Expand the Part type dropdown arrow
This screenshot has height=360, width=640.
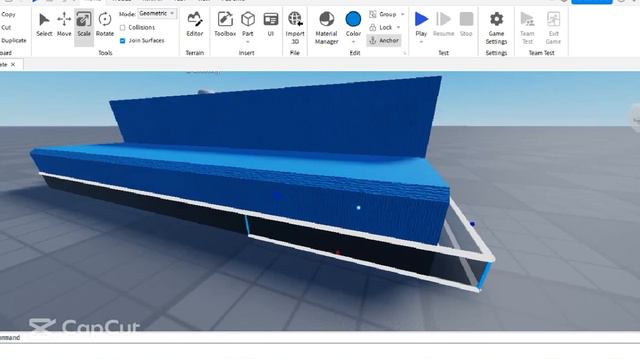click(x=248, y=42)
